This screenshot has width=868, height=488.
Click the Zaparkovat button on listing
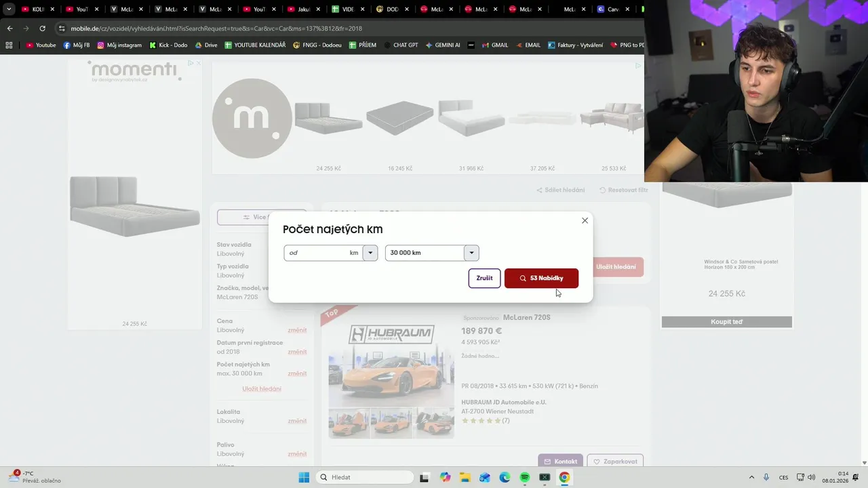tap(615, 462)
